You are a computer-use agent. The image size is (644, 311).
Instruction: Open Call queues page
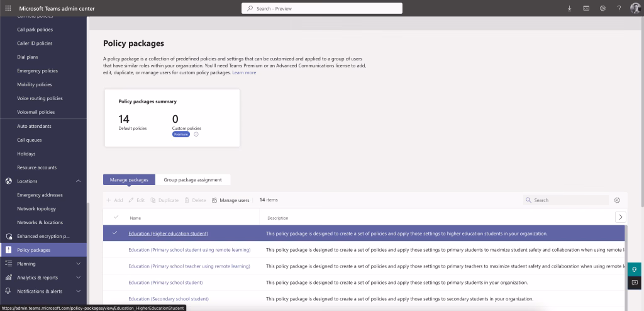pyautogui.click(x=29, y=140)
